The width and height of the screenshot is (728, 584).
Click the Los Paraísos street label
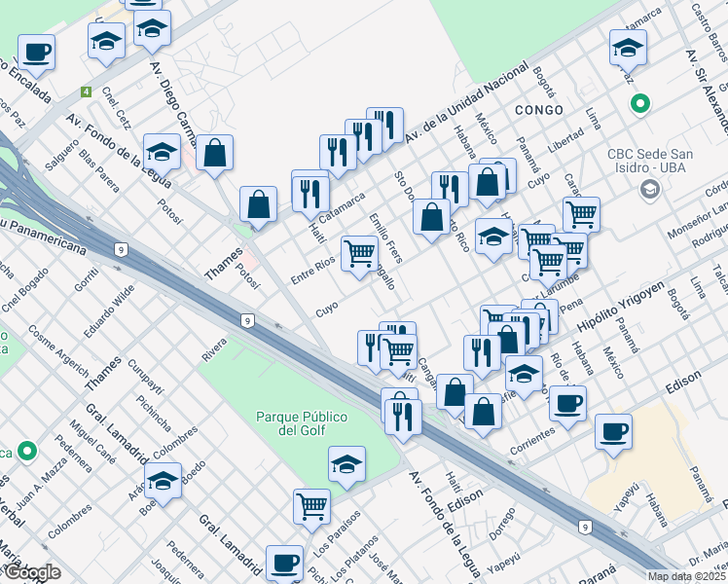click(337, 533)
